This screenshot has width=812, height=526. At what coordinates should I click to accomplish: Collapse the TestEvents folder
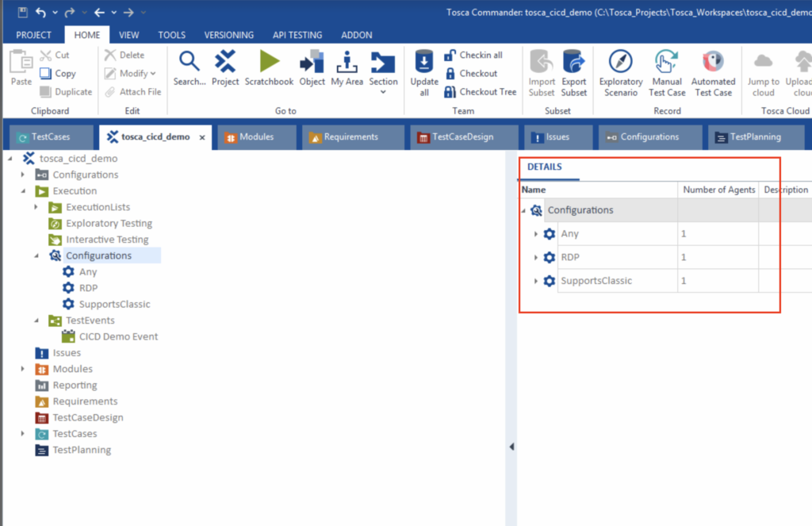36,321
